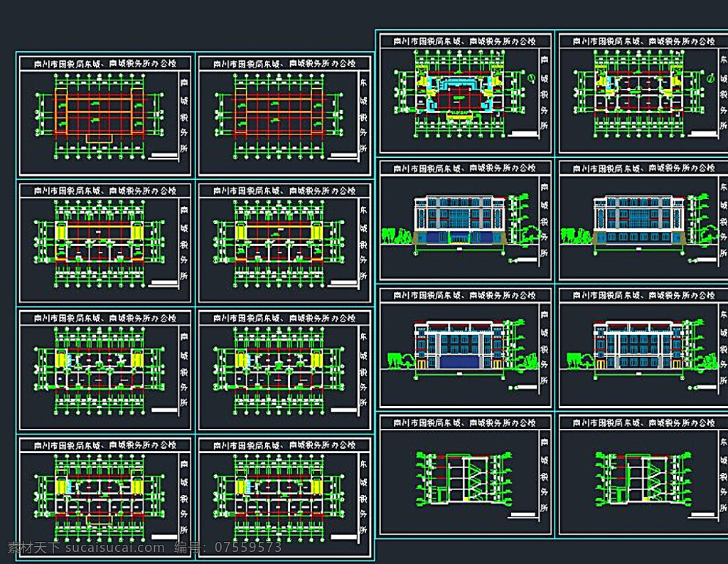Open the 南城税务所 section drawing with staircase

(466, 474)
